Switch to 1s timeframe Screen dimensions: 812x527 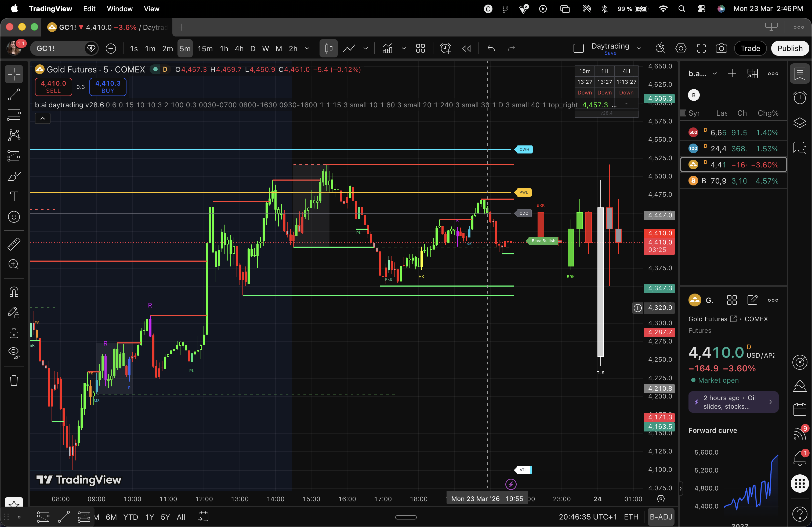click(134, 48)
